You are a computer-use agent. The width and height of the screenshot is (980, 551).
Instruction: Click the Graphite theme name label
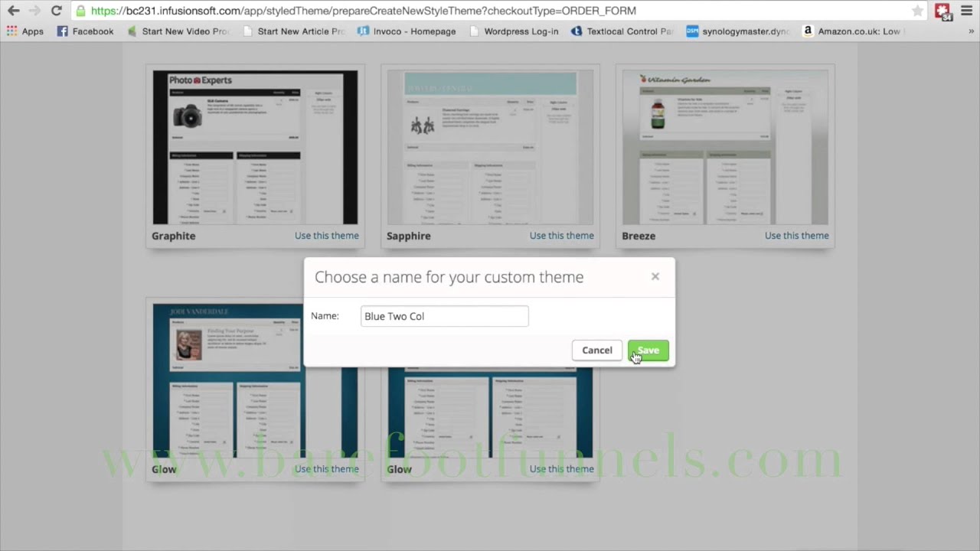point(174,236)
